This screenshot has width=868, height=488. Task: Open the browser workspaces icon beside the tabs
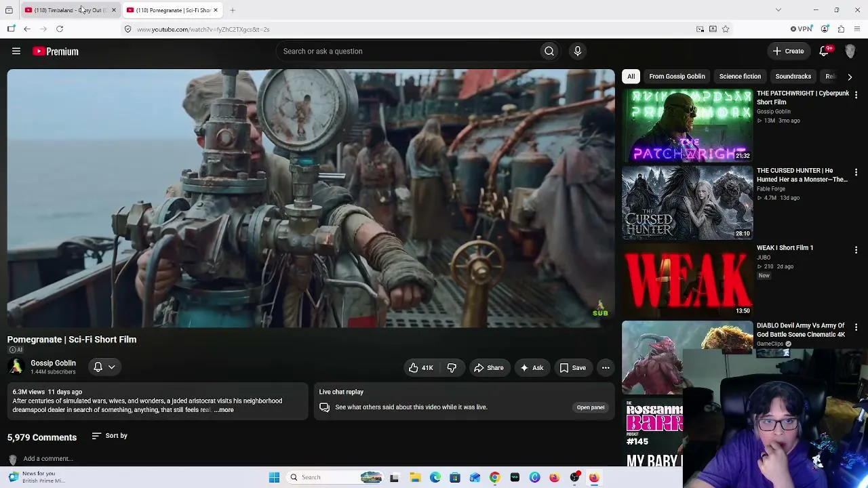click(x=9, y=10)
